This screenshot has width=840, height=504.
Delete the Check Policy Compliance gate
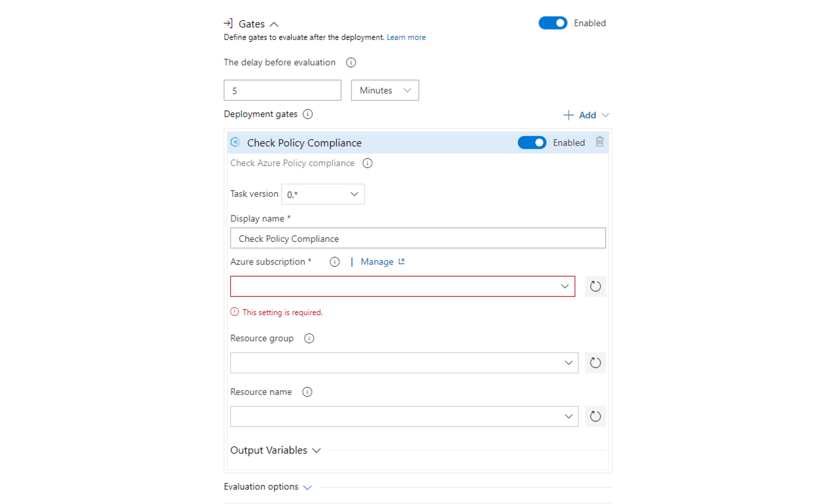[600, 142]
